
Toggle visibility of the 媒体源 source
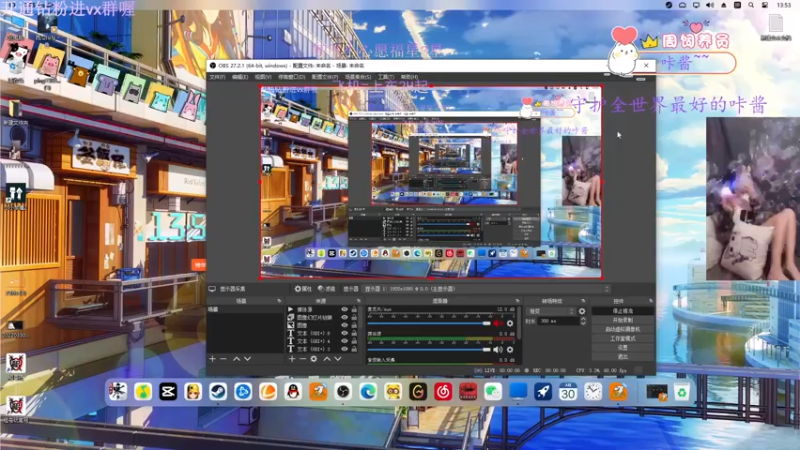[x=344, y=309]
